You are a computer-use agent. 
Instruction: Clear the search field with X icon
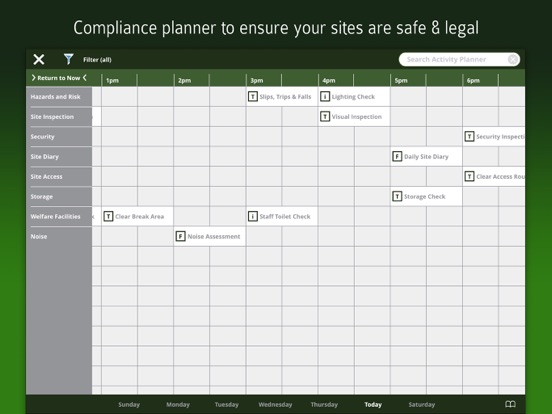click(x=513, y=59)
